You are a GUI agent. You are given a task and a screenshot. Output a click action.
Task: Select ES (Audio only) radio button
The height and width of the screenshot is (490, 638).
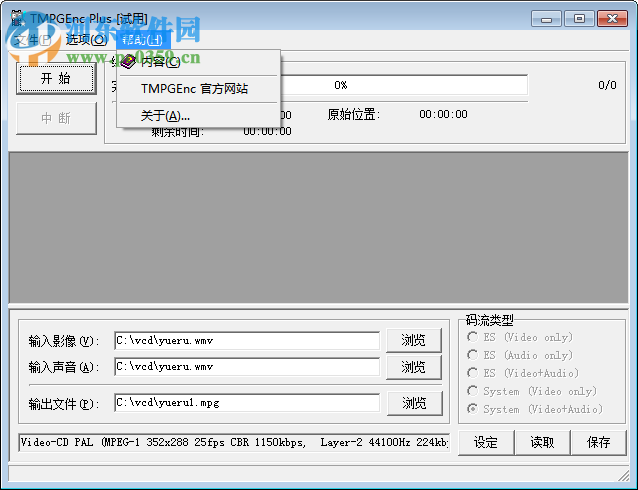(520, 355)
